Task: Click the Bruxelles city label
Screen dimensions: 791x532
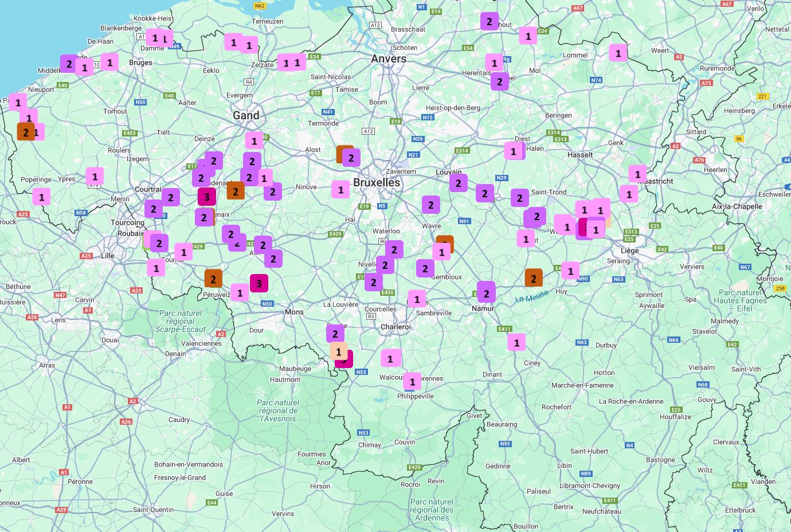Action: [x=377, y=182]
